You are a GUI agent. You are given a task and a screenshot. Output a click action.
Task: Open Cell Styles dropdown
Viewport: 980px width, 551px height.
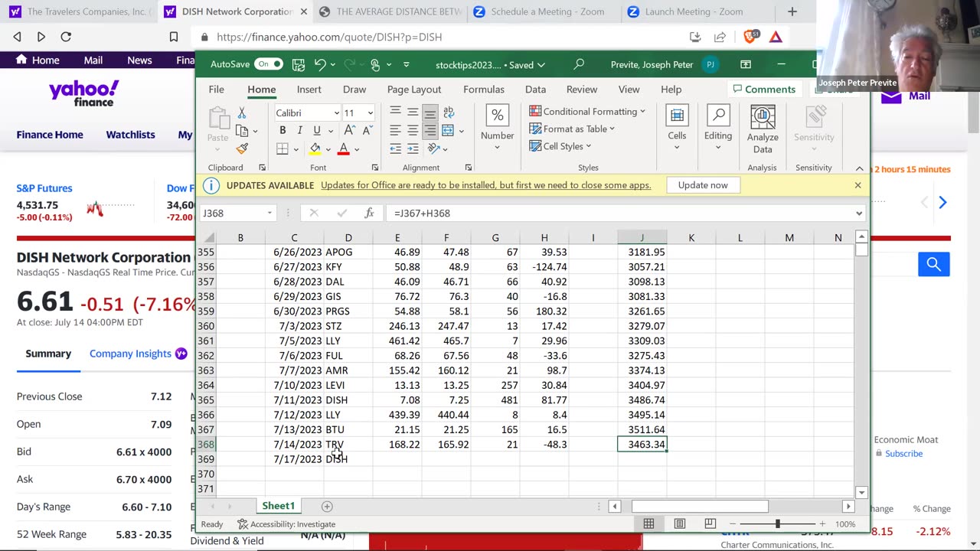560,146
